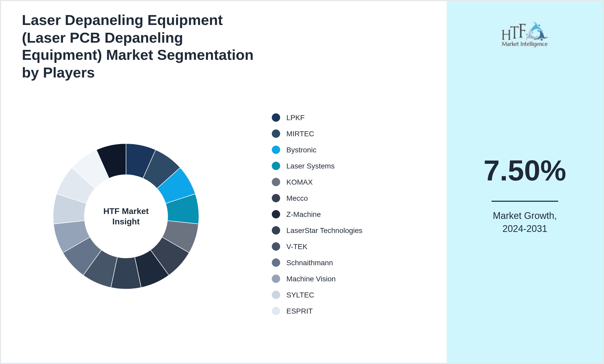Screen dimensions: 604x364
Task: Click the KOMAX legend color dot
Action: [276, 182]
